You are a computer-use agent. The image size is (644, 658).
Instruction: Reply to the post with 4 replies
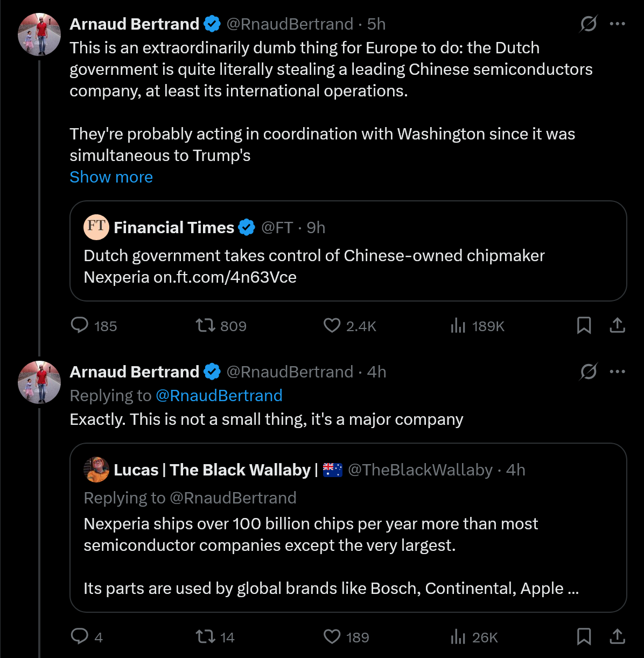point(80,636)
